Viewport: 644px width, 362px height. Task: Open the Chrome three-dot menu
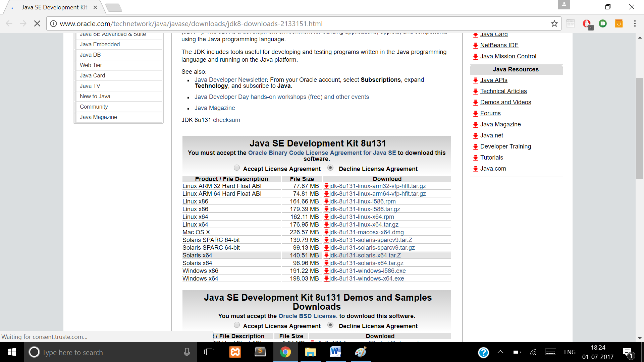point(635,23)
